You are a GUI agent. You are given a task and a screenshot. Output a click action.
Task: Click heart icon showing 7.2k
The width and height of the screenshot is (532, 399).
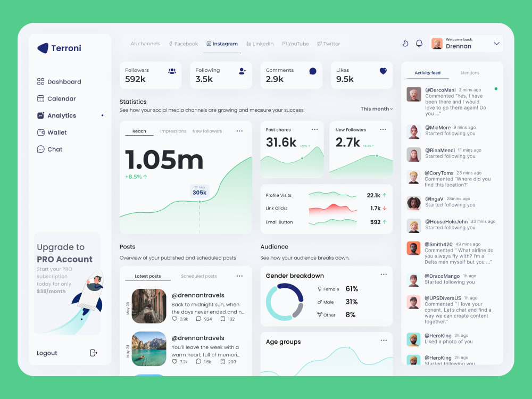(x=174, y=361)
